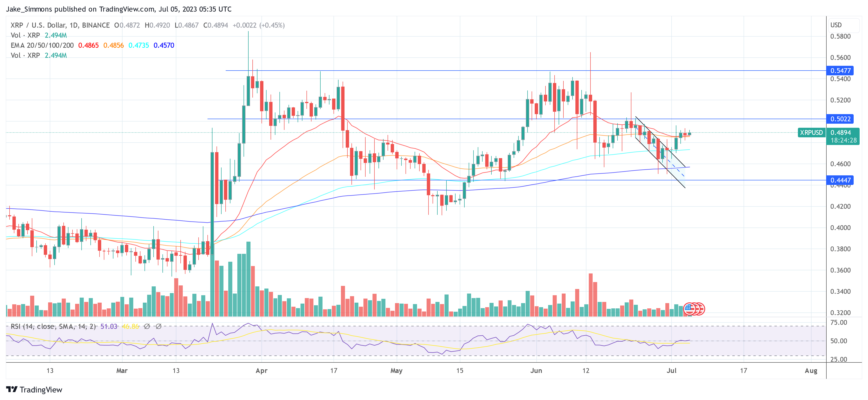The width and height of the screenshot is (868, 400).
Task: Click the high price H0.4920
Action: click(x=157, y=25)
